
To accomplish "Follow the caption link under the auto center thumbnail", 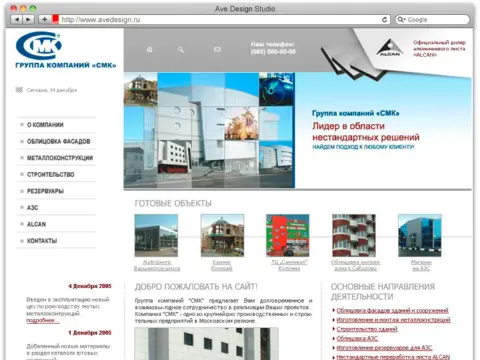I will (157, 265).
